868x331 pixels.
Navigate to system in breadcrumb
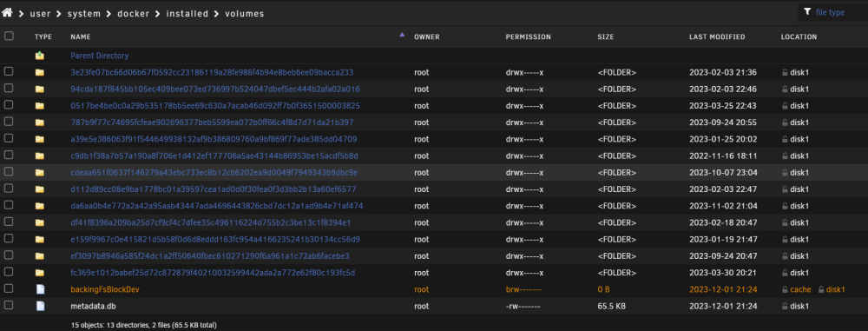84,13
